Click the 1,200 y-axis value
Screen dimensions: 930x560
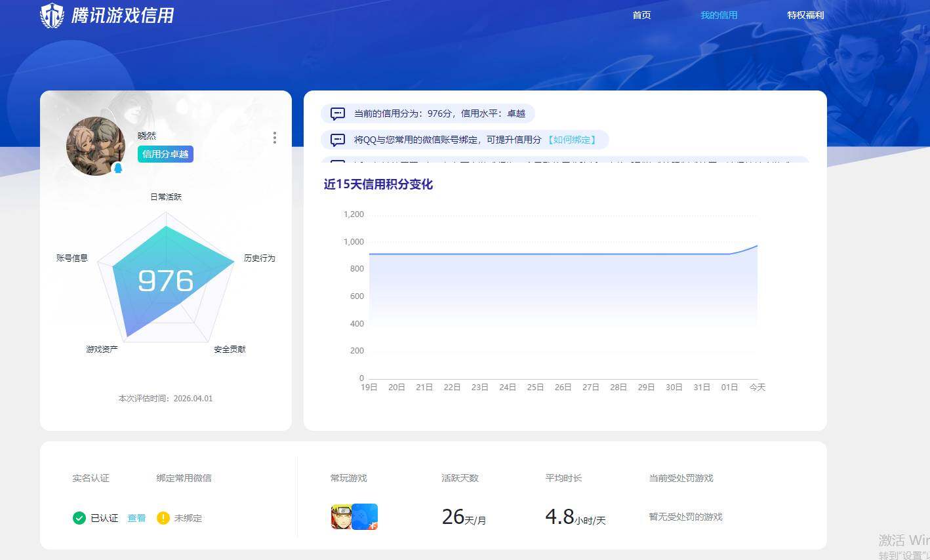[354, 214]
